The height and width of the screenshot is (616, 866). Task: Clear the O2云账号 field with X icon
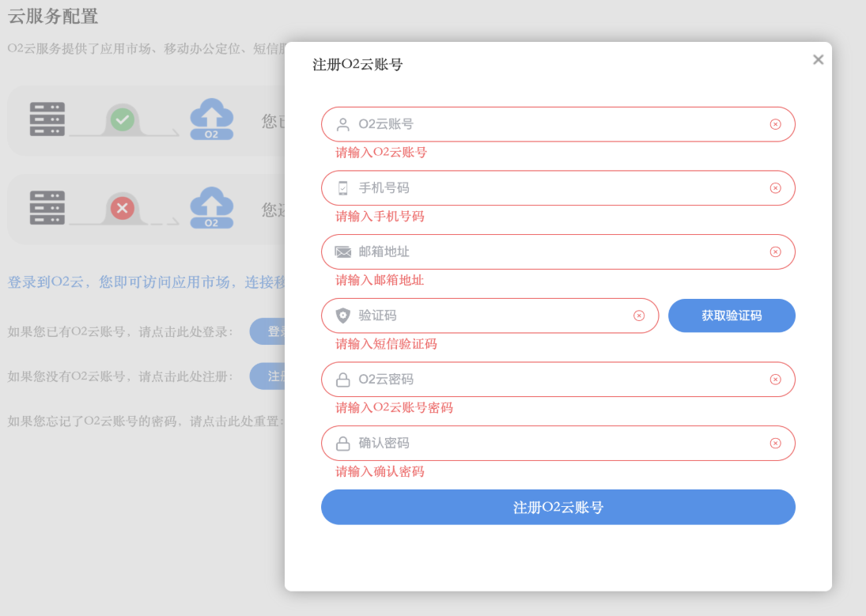[775, 124]
